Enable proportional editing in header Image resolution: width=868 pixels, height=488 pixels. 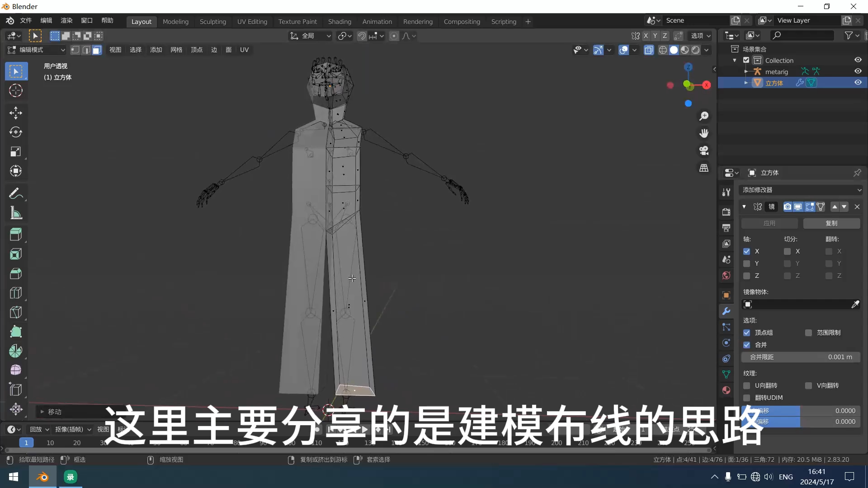pos(394,36)
